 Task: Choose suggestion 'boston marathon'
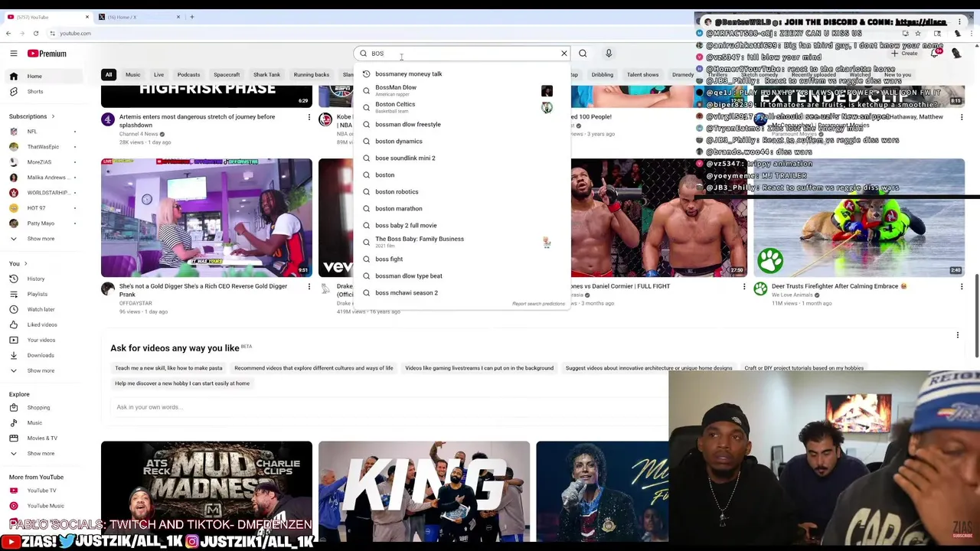pos(462,209)
